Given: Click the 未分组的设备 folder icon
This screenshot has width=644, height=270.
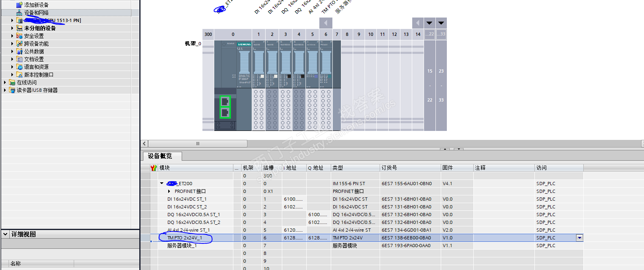Looking at the screenshot, I should point(19,28).
